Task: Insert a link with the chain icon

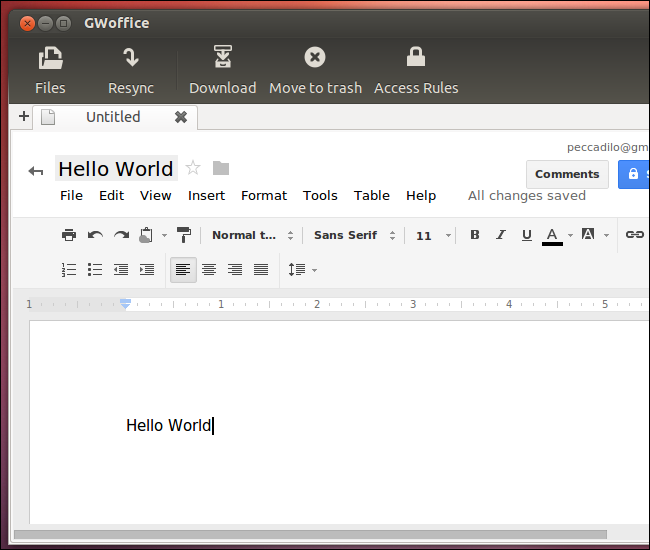Action: (x=635, y=235)
